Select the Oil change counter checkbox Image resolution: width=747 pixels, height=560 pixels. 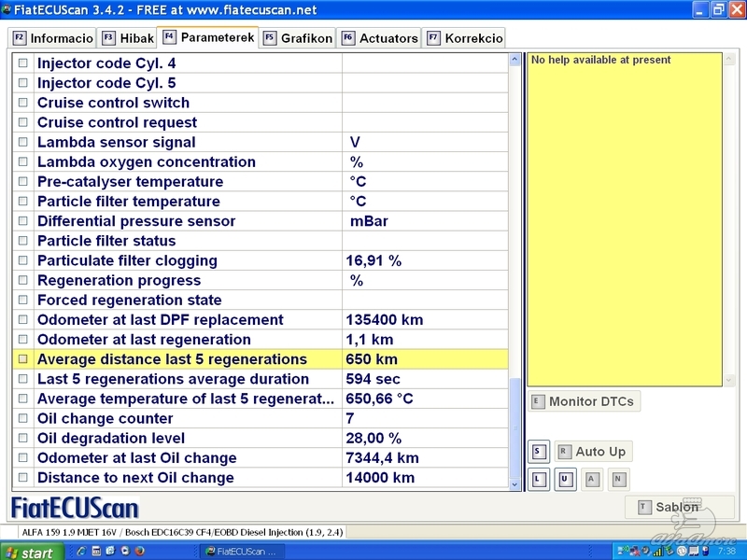(22, 418)
